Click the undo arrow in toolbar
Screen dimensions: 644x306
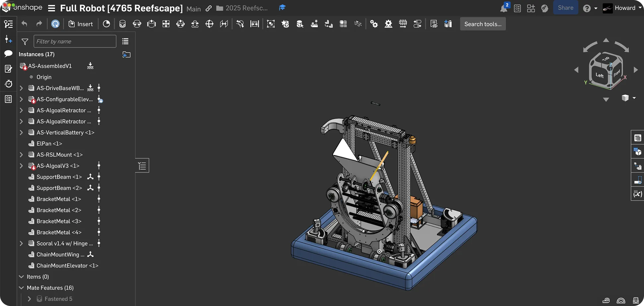pyautogui.click(x=24, y=24)
